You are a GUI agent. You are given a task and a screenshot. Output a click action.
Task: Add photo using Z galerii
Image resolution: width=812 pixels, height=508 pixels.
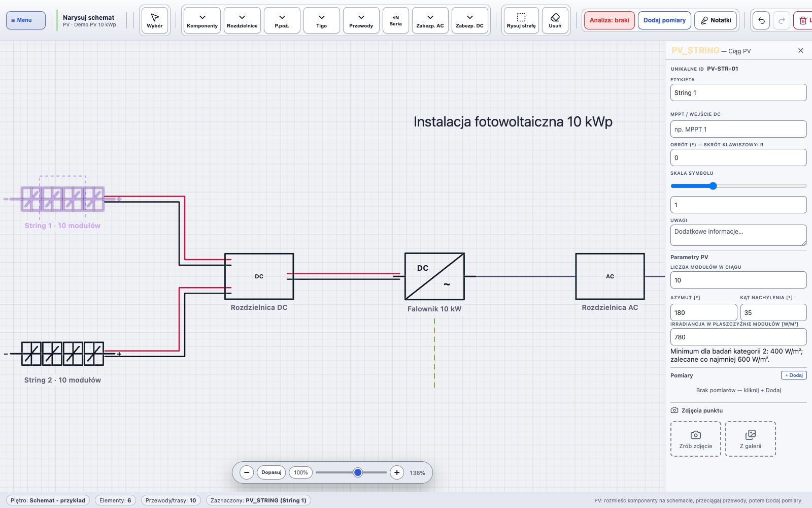pos(751,439)
